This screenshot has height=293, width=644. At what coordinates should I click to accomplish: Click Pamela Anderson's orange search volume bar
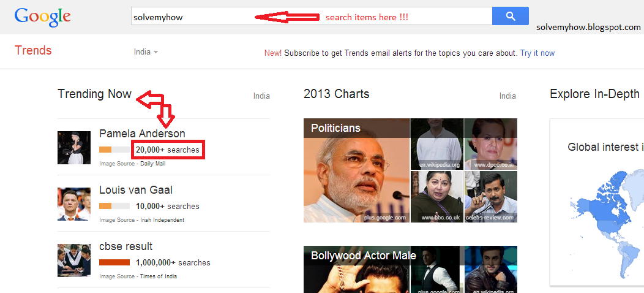click(x=114, y=150)
